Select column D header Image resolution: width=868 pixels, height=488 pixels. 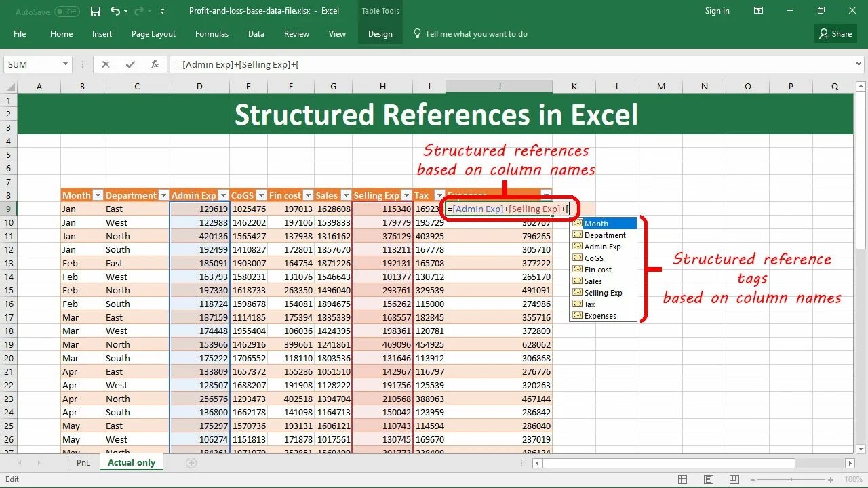199,87
